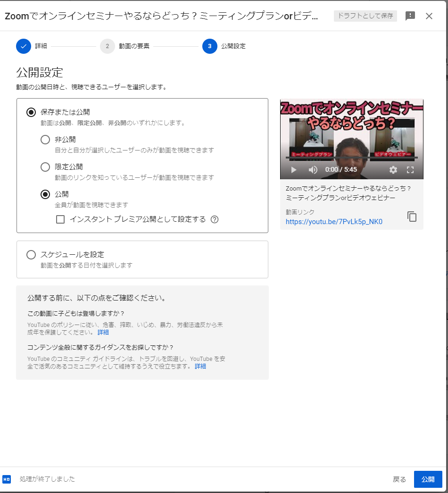Click 処理が終了しました status text
The height and width of the screenshot is (493, 448).
click(x=47, y=479)
